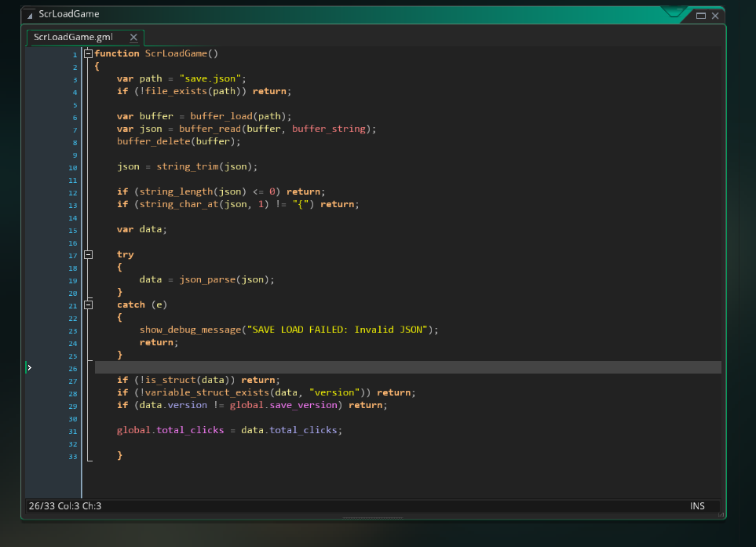The image size is (756, 547).
Task: Click the cursor position readout in status bar
Action: 66,506
